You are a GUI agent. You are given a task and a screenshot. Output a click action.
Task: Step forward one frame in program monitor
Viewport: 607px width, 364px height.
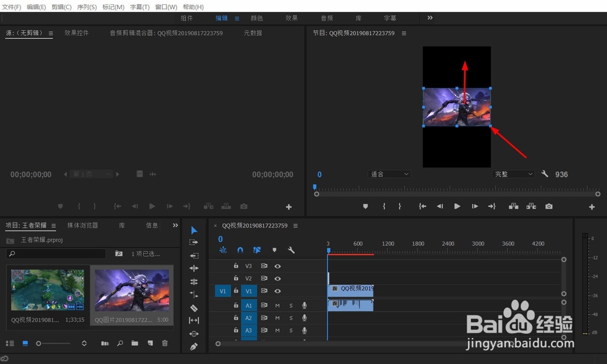475,206
